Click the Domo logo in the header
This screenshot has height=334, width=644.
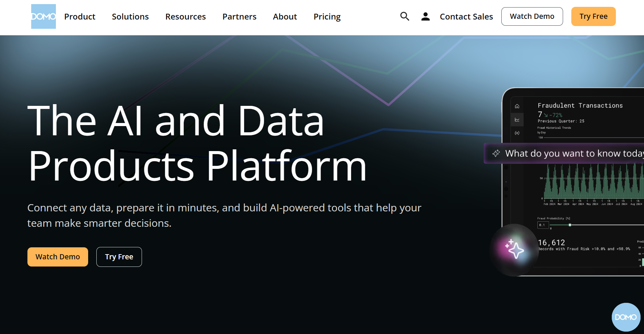[x=43, y=16]
